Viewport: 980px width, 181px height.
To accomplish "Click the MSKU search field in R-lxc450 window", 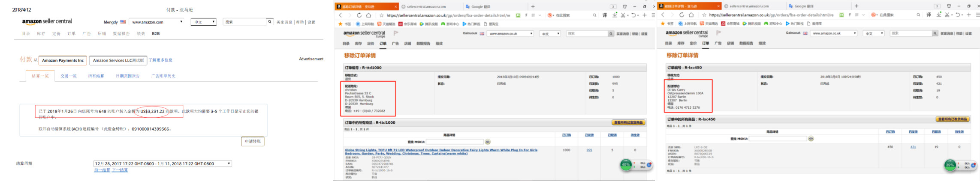I will coord(778,139).
